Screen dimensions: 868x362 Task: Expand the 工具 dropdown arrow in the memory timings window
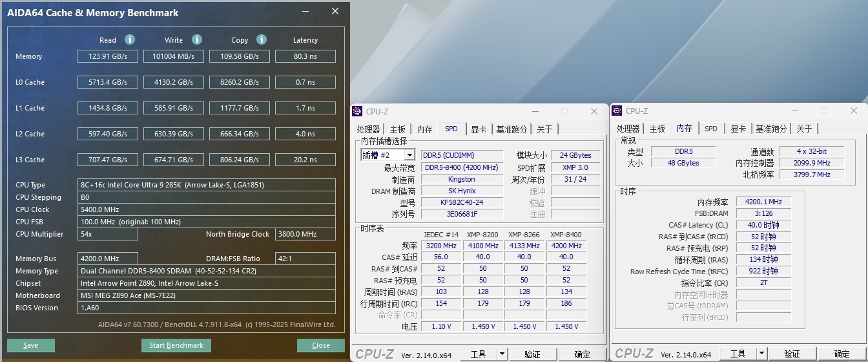761,354
